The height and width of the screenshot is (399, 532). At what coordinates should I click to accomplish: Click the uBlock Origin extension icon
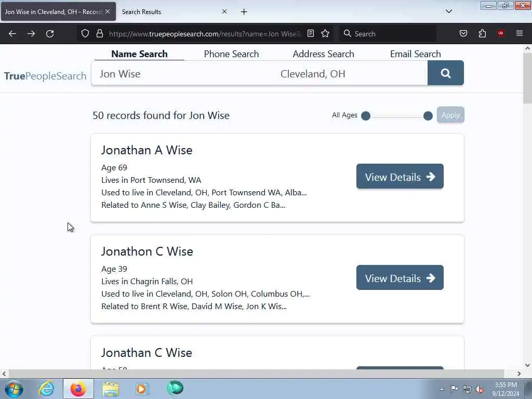(501, 33)
